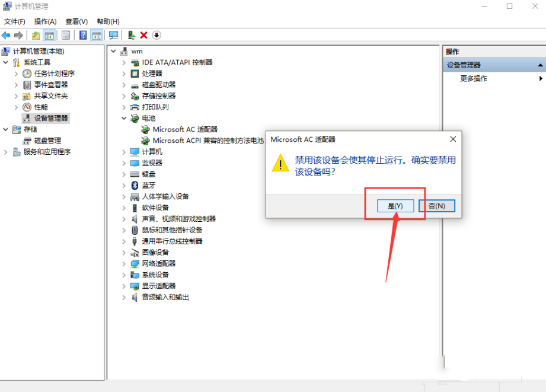Confirm disabling with the 是(Y) button
Screen dimensions: 546x392
pyautogui.click(x=395, y=206)
